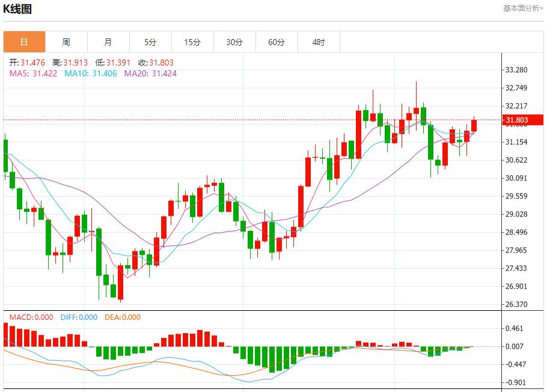Screen dimensions: 547x392
Task: Select the DIFF value label
Action: (x=79, y=317)
